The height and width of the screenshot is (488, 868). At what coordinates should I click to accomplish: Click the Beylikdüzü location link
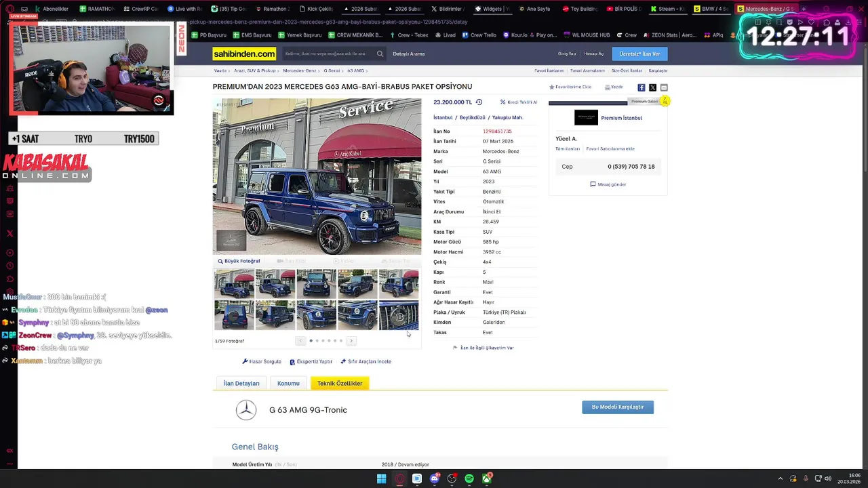click(x=473, y=117)
